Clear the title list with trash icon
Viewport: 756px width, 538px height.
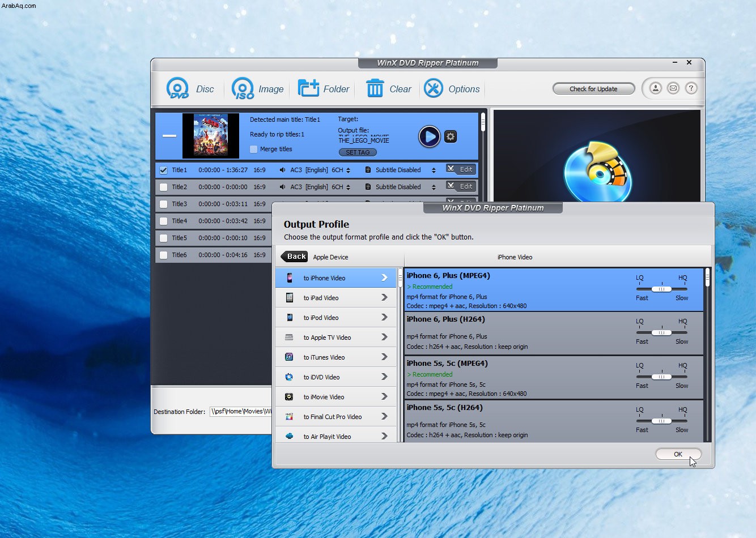[x=389, y=89]
